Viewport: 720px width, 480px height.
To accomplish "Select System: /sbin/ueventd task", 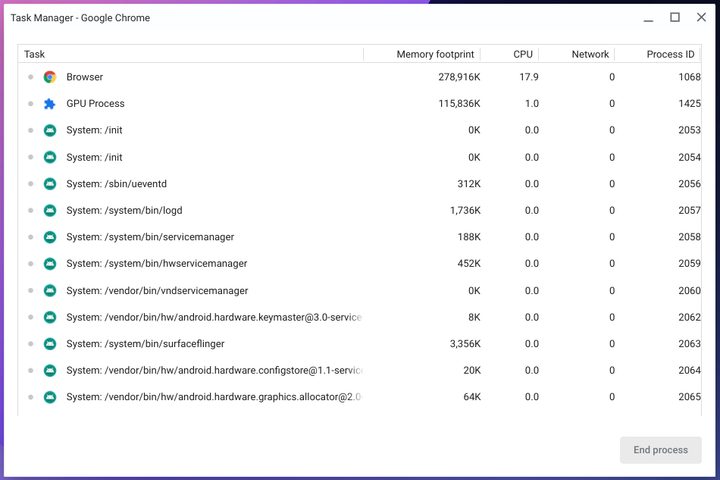I will click(116, 184).
